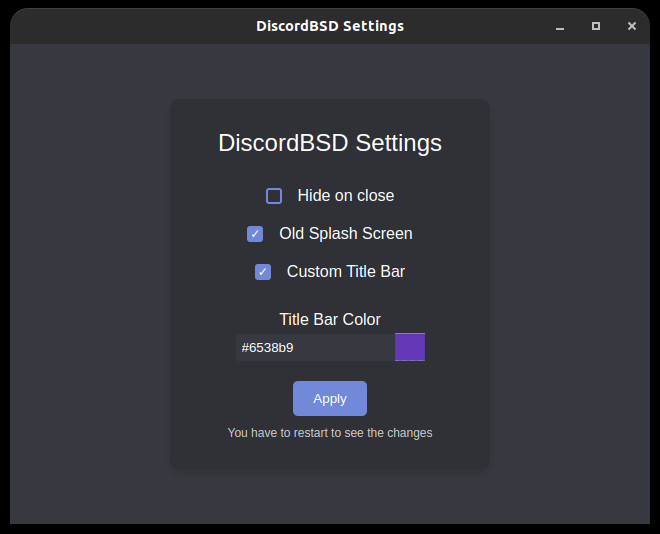Enable the Hide on close checkbox
Screen dimensions: 660x534
tap(274, 196)
